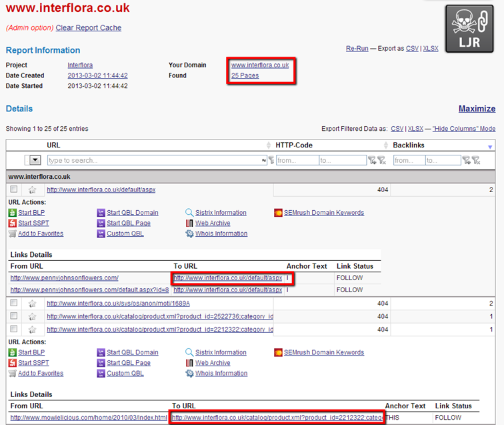The width and height of the screenshot is (504, 425).
Task: Focus the Backlinks from field
Action: (409, 160)
